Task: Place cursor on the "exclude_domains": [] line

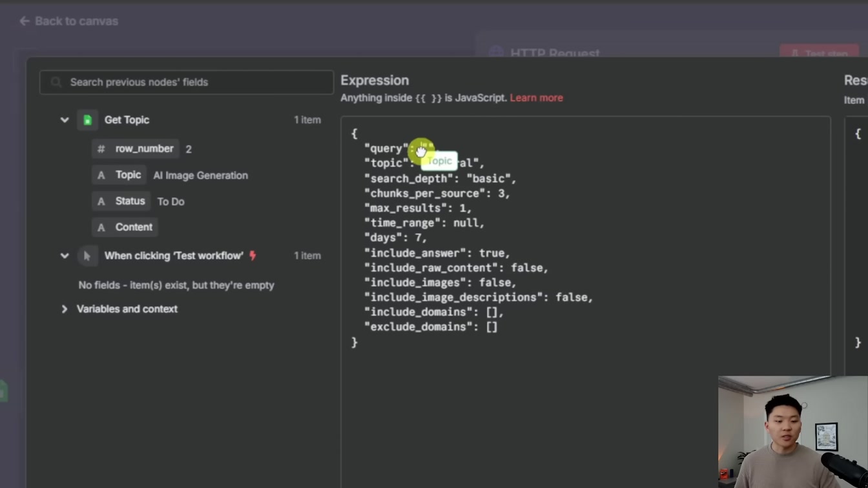Action: [x=430, y=327]
